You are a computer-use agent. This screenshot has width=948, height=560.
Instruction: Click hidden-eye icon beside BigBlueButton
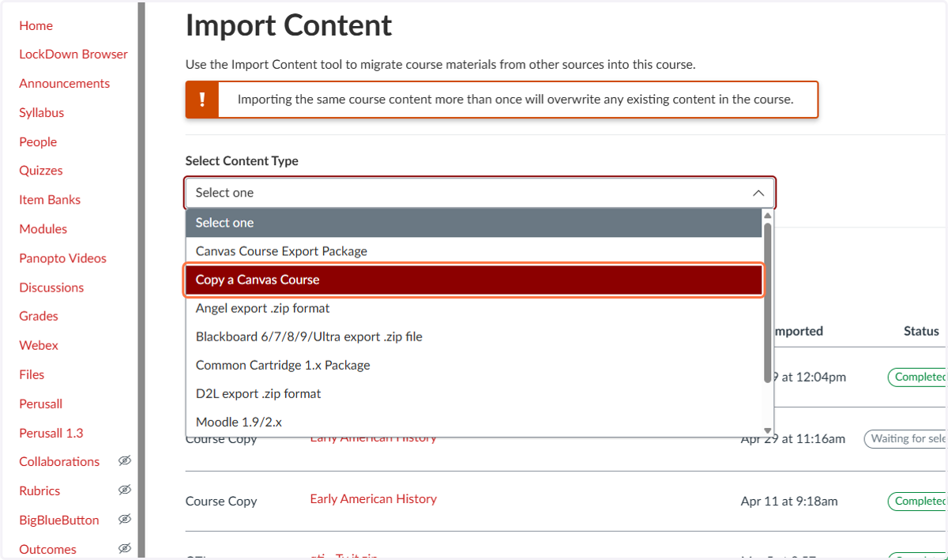tap(124, 519)
